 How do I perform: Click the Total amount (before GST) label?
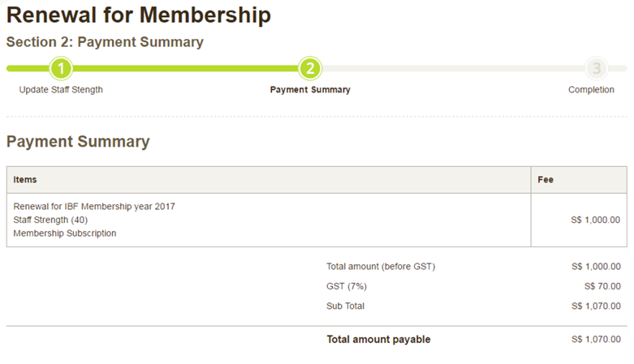pyautogui.click(x=381, y=267)
